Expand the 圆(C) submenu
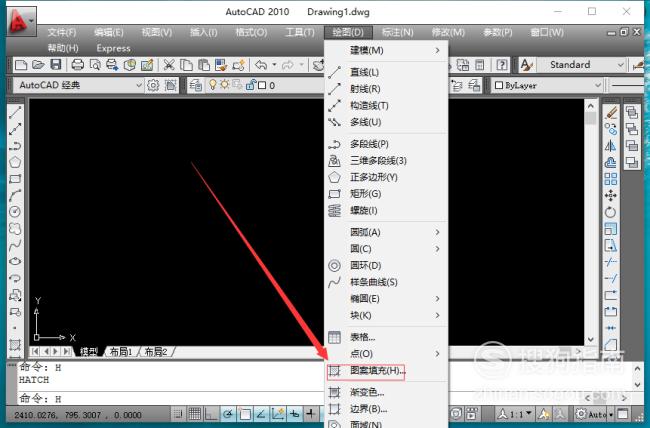Screen dimensions: 650x428 point(386,249)
